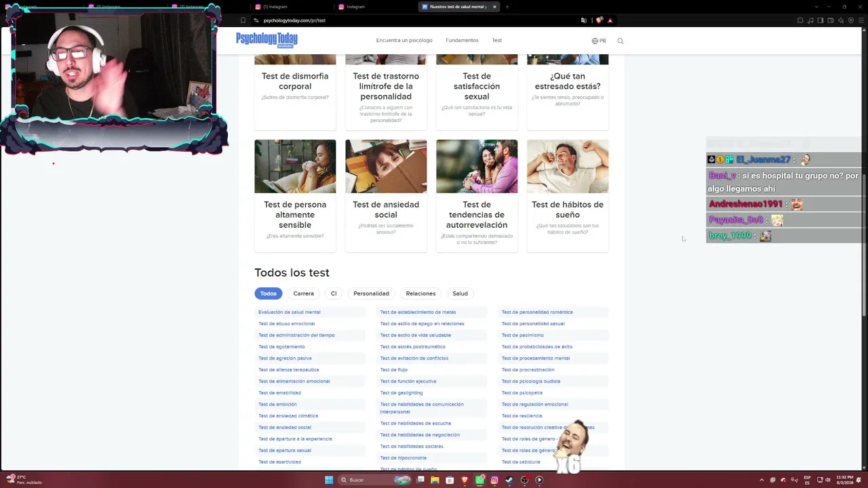868x488 pixels.
Task: Open the PR region globe selector
Action: (599, 41)
